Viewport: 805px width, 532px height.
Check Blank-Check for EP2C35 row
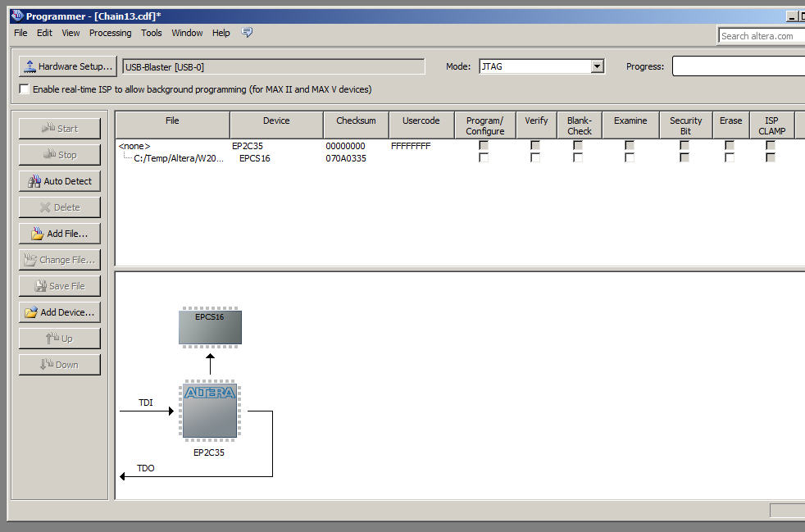[578, 145]
